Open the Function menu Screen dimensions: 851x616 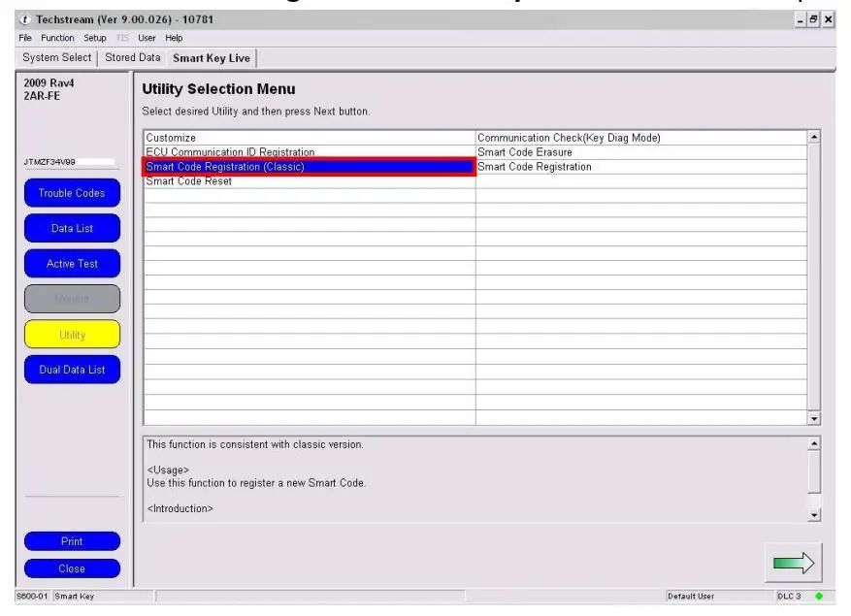coord(57,38)
